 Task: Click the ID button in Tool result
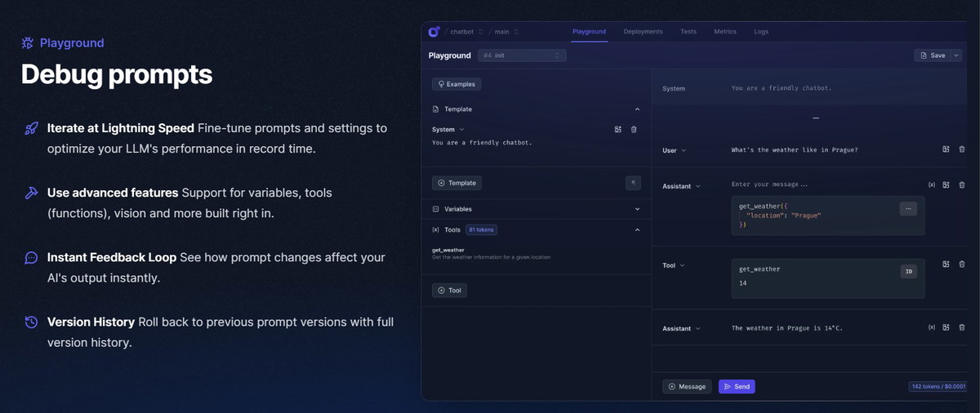[908, 271]
